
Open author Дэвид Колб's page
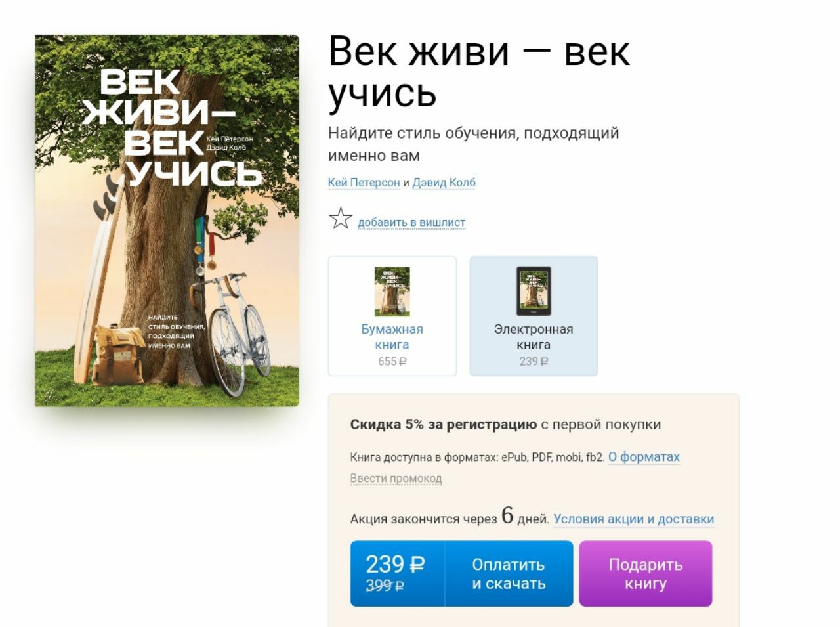tap(444, 183)
